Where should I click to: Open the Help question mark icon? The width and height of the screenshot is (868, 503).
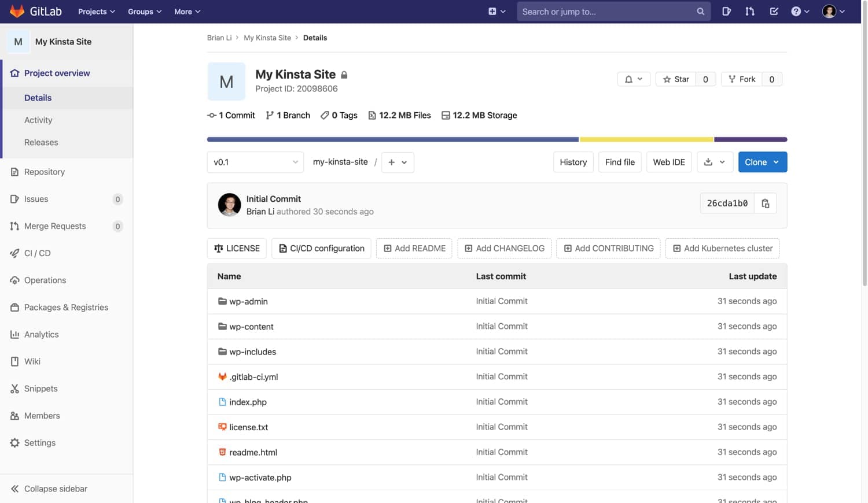797,11
